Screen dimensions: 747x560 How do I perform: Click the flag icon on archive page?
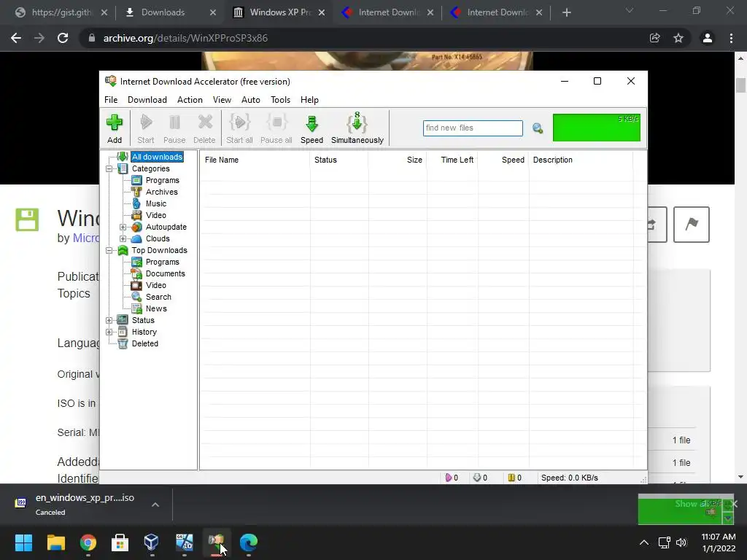(692, 225)
